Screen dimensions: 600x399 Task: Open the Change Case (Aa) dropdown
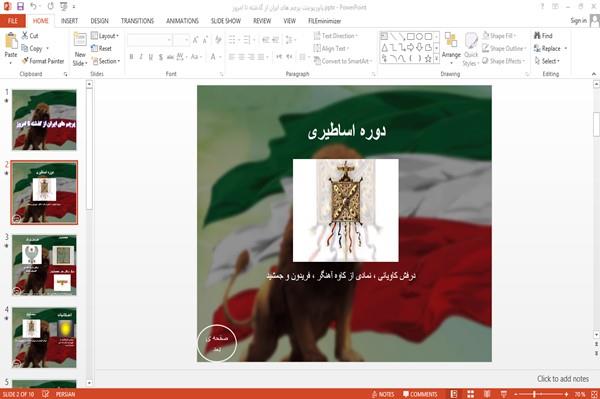pyautogui.click(x=196, y=57)
